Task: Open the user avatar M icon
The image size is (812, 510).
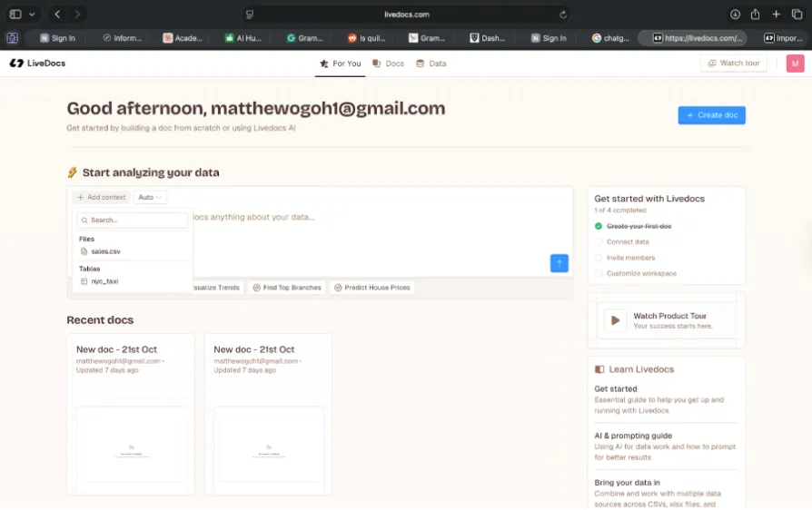Action: [x=795, y=64]
